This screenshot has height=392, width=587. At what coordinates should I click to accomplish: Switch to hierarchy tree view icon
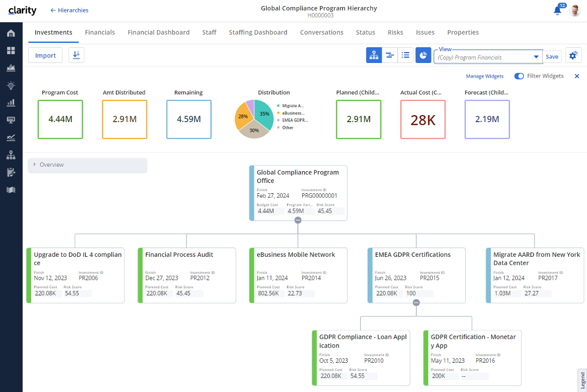[x=374, y=55]
